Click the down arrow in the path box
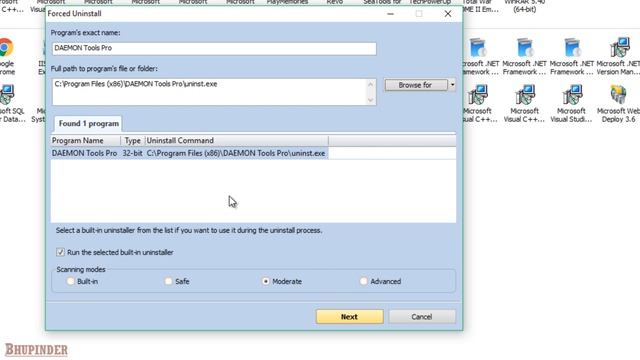Screen dimensions: 640x360 371,100
